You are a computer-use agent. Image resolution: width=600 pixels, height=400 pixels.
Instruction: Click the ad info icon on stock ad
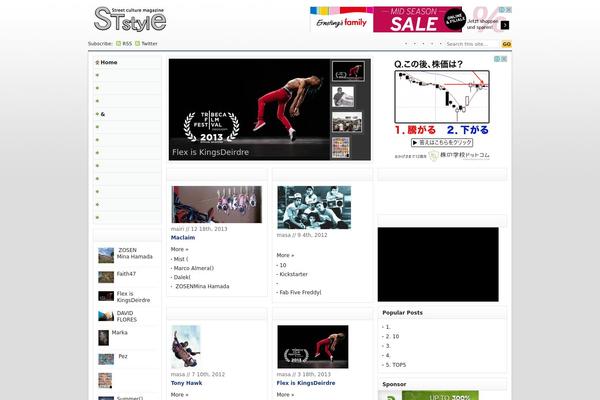pyautogui.click(x=497, y=59)
